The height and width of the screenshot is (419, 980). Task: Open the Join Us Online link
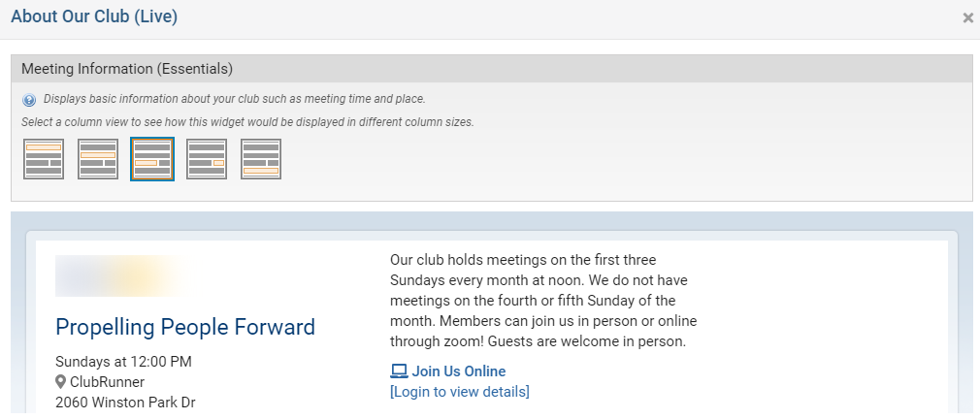pyautogui.click(x=458, y=371)
